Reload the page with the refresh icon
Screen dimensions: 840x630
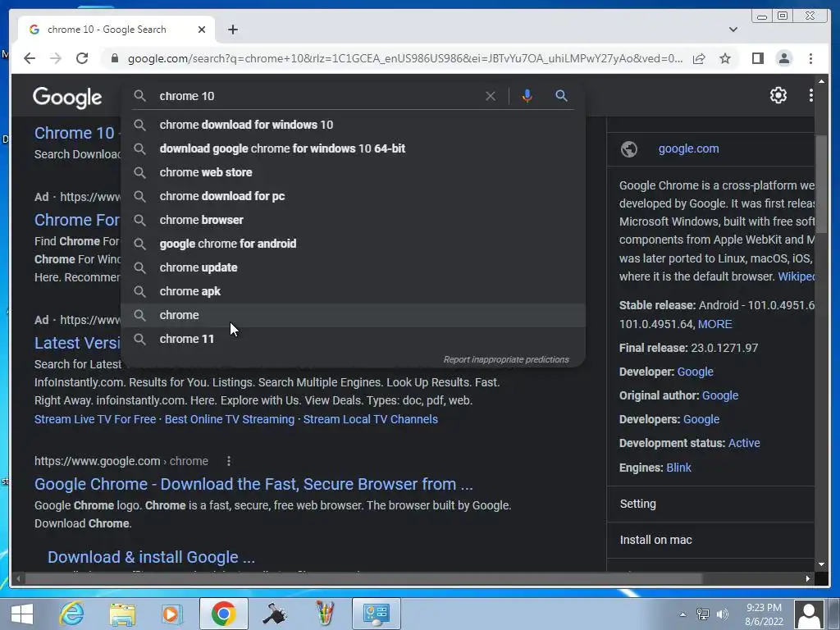pyautogui.click(x=82, y=58)
